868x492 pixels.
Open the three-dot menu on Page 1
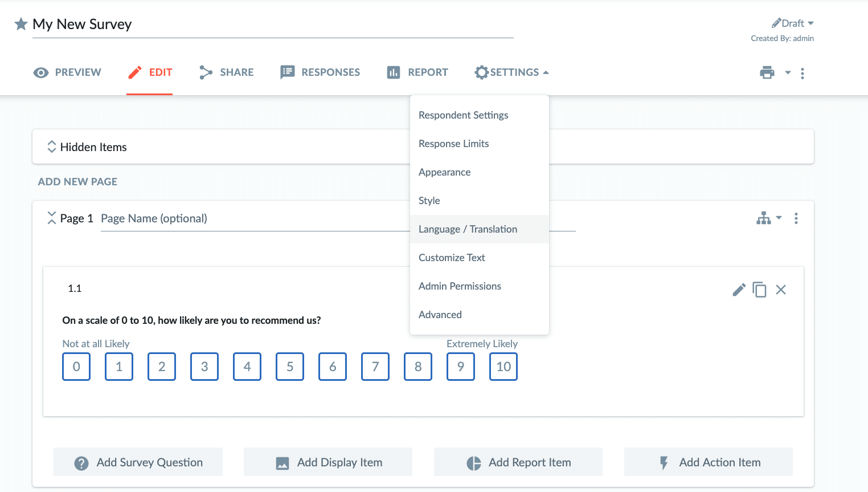(796, 218)
